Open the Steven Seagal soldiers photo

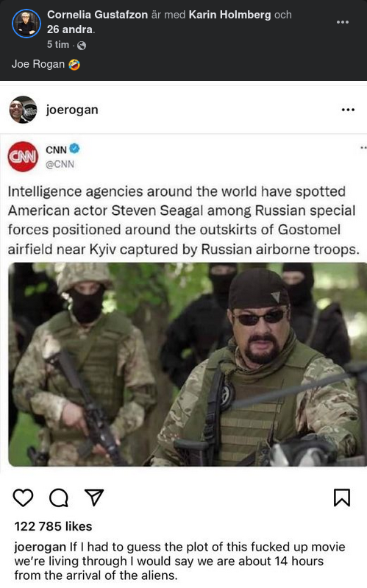(188, 364)
